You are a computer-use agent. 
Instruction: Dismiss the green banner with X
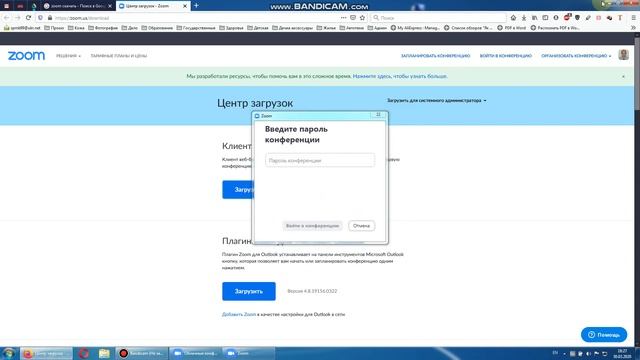[x=623, y=76]
